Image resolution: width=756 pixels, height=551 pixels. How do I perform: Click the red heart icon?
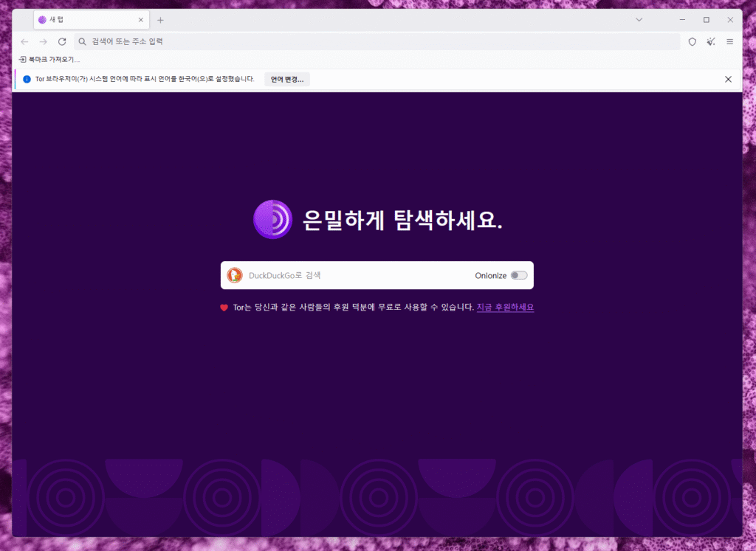224,308
